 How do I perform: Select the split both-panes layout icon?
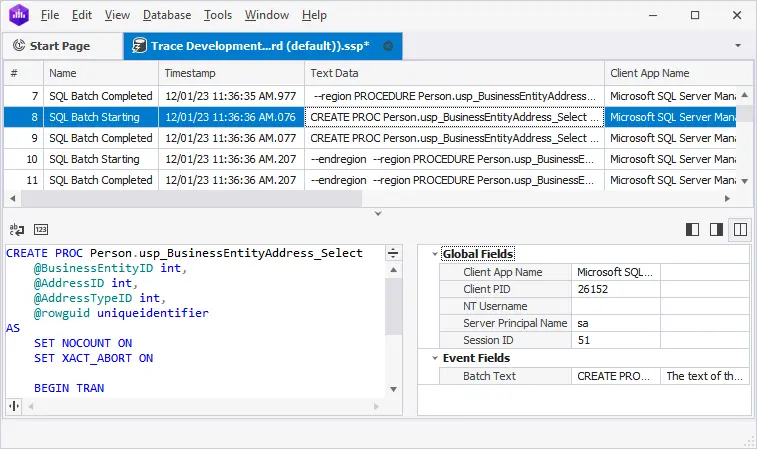[x=740, y=229]
